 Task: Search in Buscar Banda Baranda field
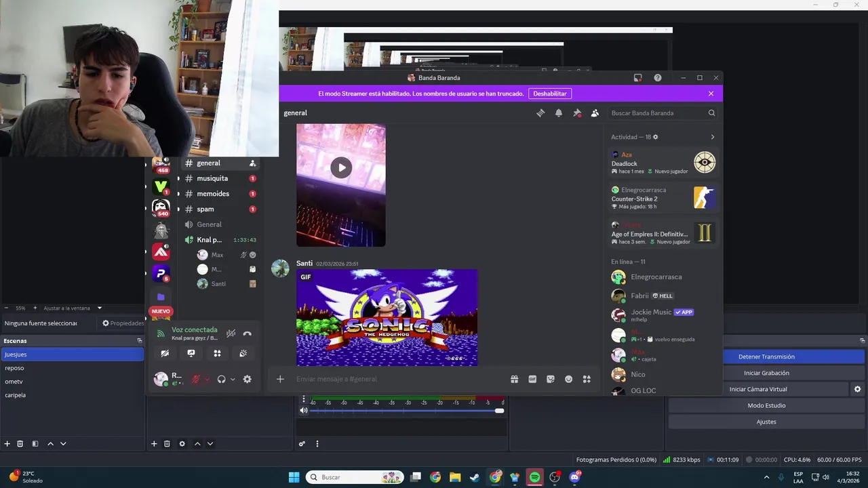click(x=663, y=113)
